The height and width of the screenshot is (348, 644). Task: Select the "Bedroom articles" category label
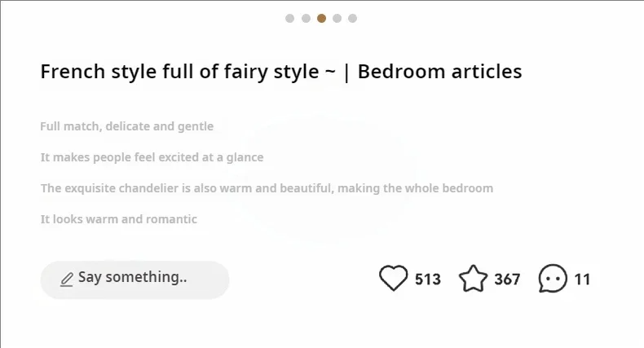pos(439,72)
